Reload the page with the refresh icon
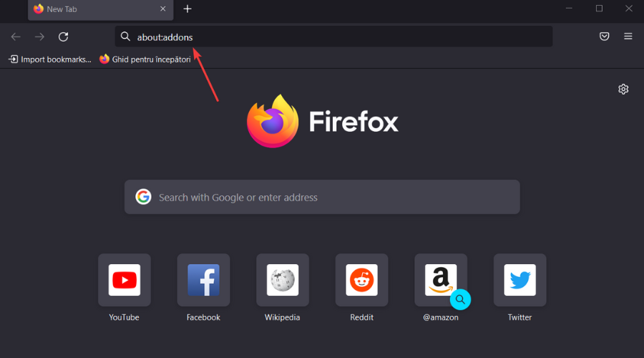The height and width of the screenshot is (358, 644). coord(63,37)
